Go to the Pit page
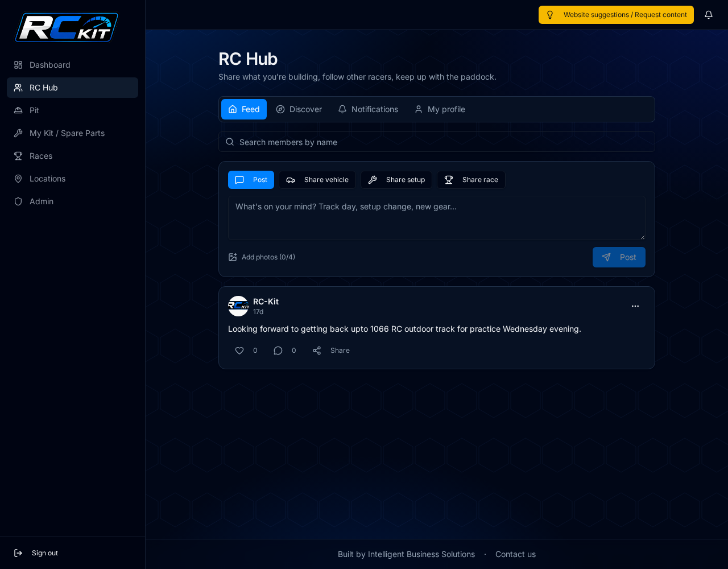Screen dimensions: 728x569 tap(72, 110)
